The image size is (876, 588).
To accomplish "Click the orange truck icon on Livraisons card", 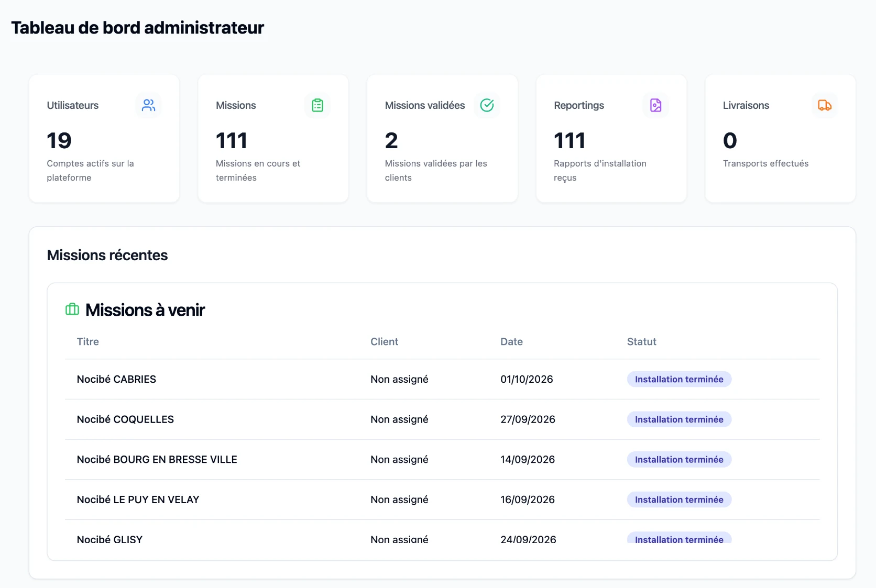I will (825, 105).
